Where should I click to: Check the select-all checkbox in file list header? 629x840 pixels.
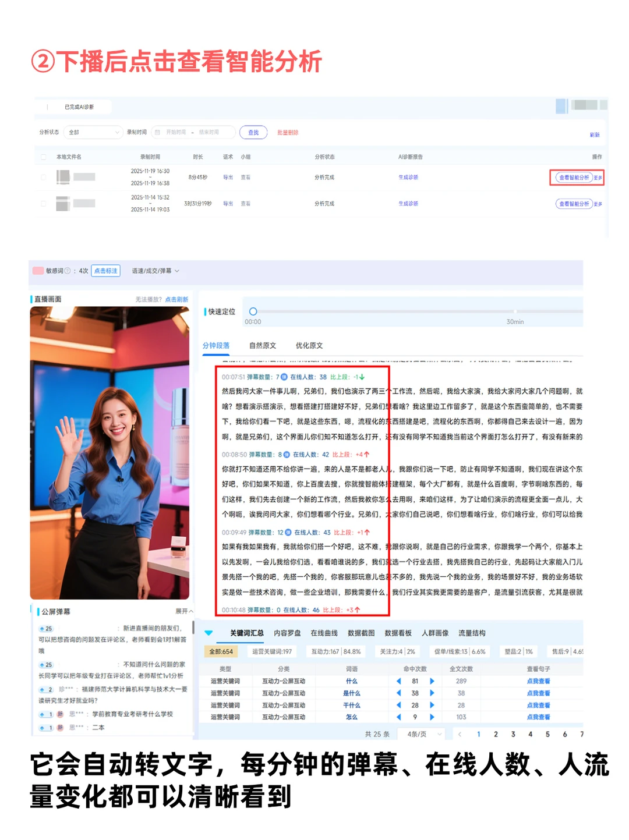(44, 156)
